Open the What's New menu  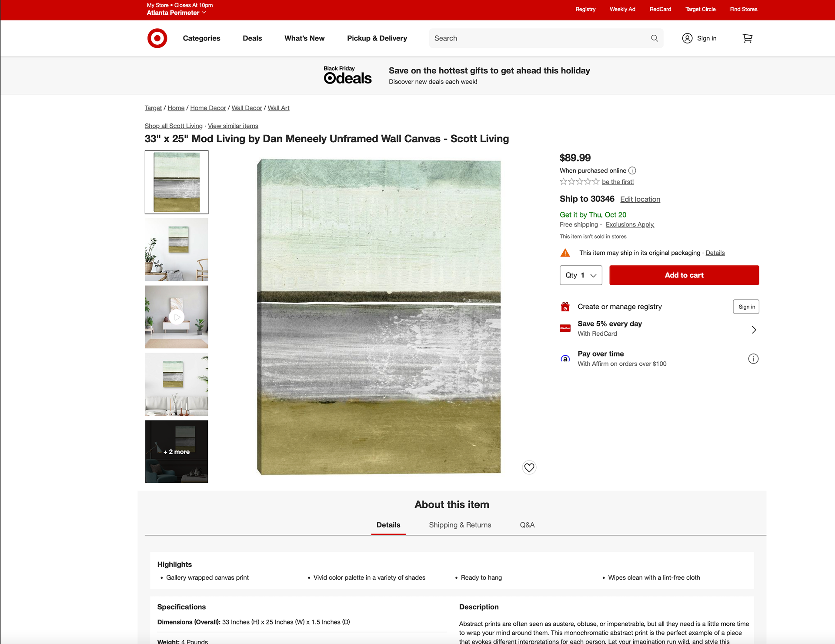click(304, 38)
